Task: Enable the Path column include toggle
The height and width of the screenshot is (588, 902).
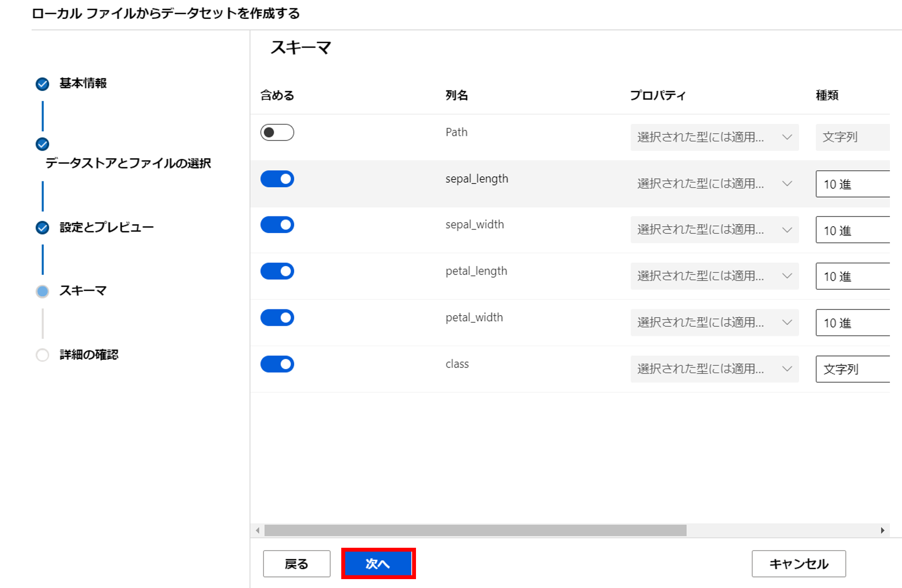Action: [x=277, y=133]
